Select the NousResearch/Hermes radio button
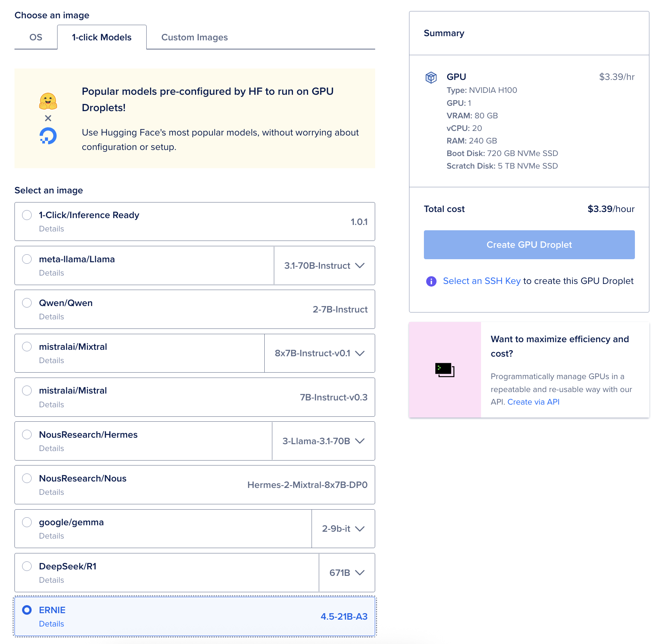The image size is (665, 644). [x=27, y=435]
